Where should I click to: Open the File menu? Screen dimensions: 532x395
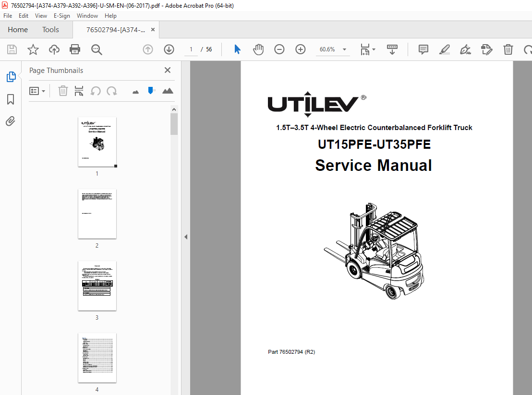coord(8,15)
